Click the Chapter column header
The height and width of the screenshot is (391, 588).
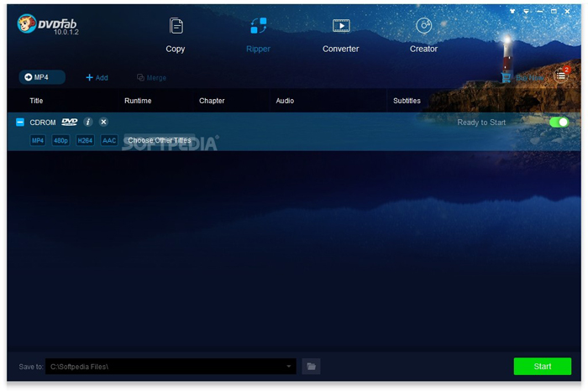coord(212,101)
